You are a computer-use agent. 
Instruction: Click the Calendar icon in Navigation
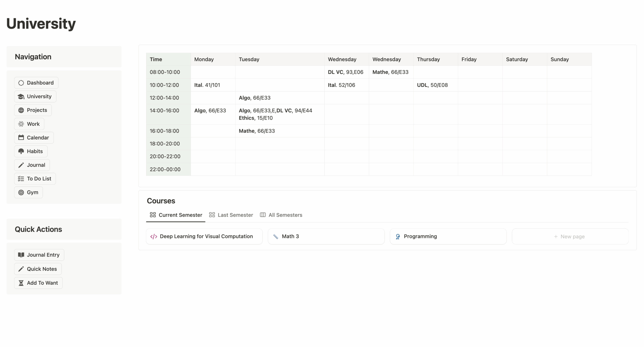pos(21,137)
